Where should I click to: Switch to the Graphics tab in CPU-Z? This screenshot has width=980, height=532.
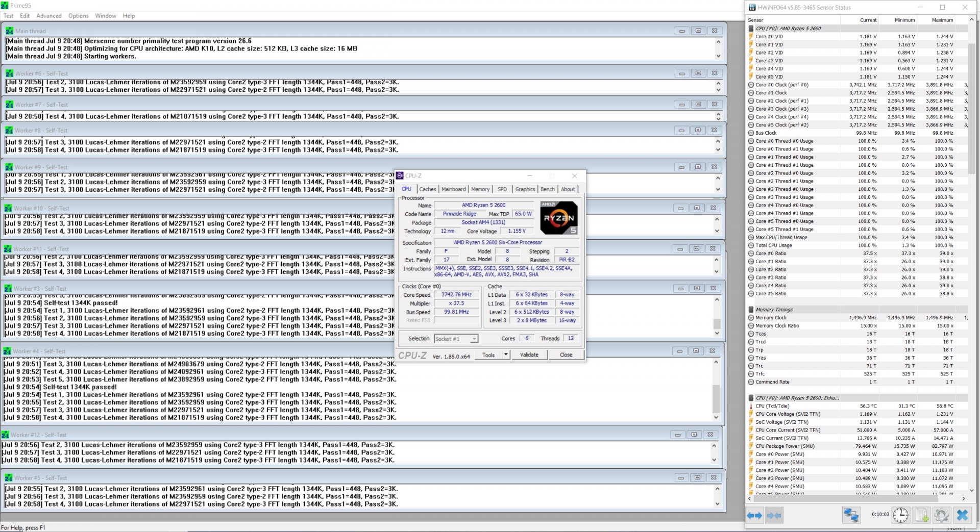click(x=525, y=189)
